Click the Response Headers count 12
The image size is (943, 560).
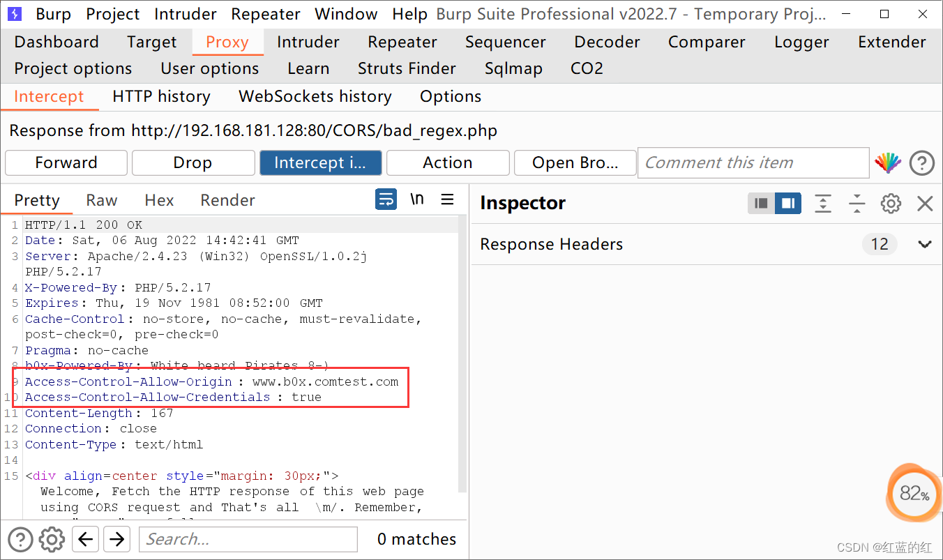point(880,244)
